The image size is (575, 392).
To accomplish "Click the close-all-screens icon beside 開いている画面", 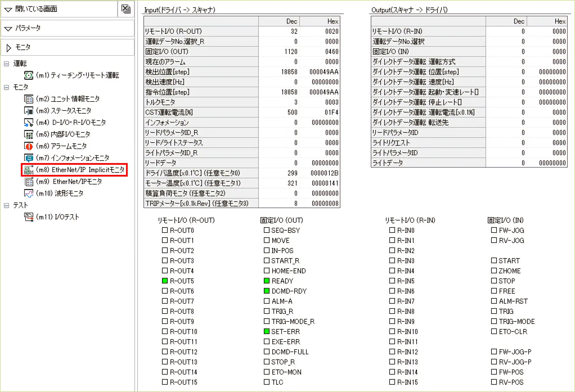I will click(x=126, y=9).
